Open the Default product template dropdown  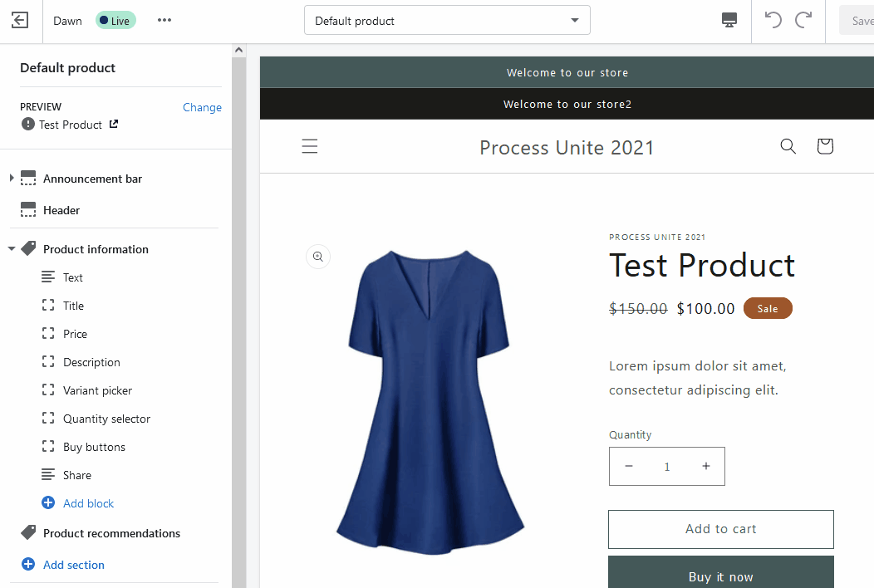pos(447,21)
